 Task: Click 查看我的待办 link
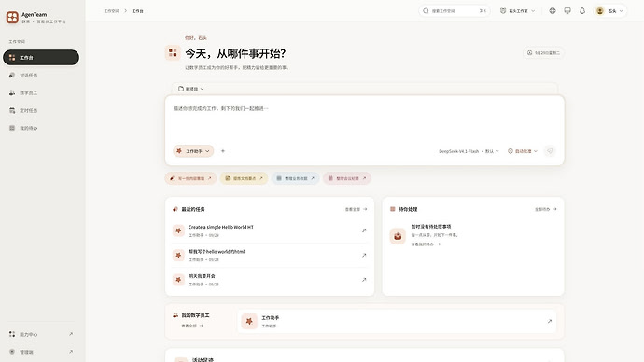(426, 244)
